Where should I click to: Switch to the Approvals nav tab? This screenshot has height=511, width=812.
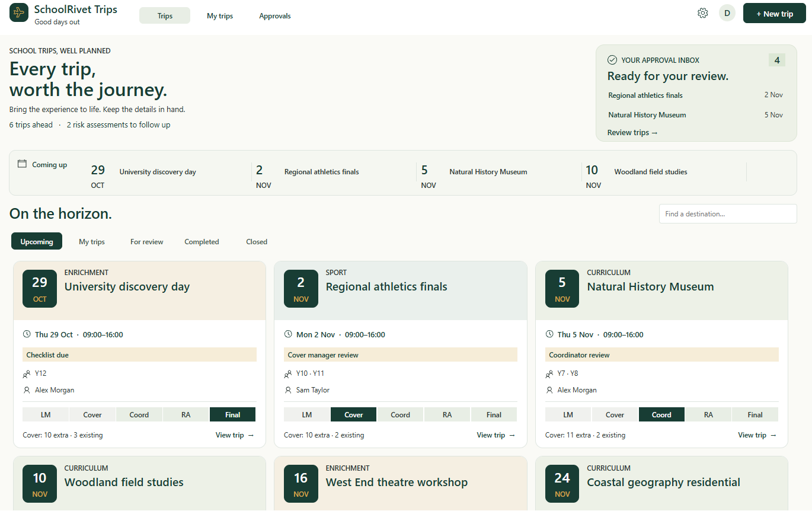pos(275,16)
